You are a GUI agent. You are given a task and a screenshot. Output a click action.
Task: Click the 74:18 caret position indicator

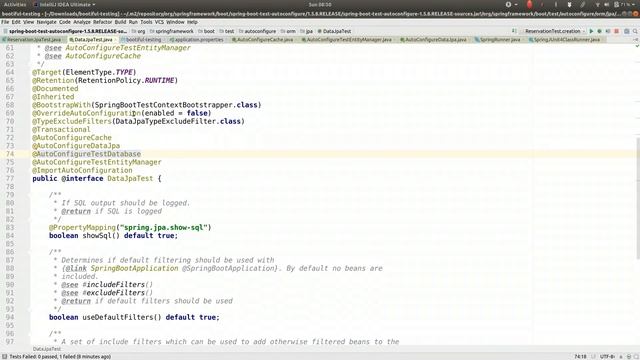click(580, 356)
